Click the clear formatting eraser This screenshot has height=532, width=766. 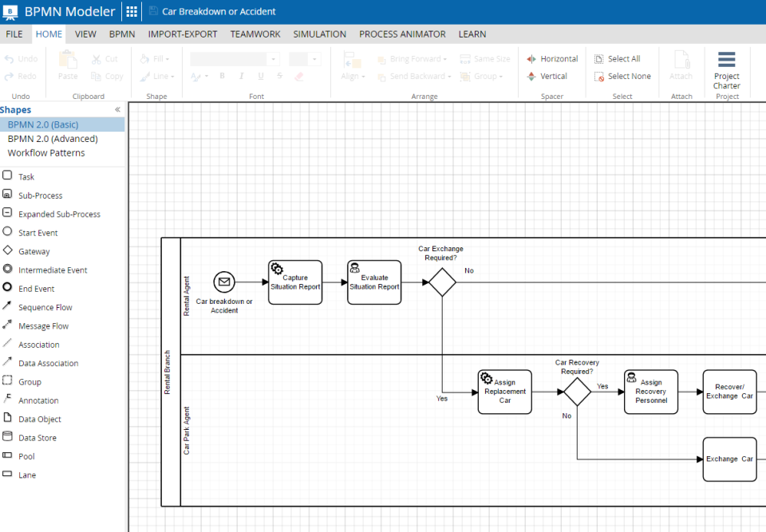point(299,77)
